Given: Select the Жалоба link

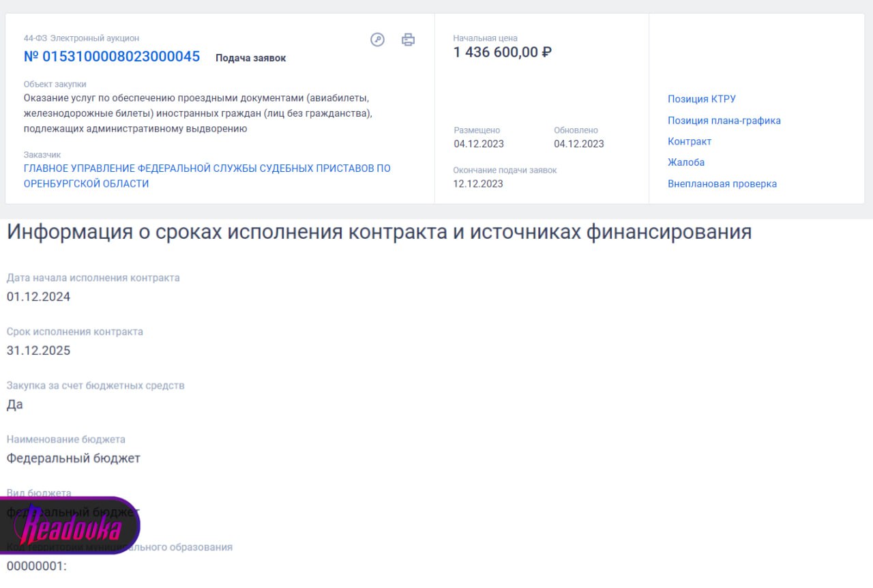Looking at the screenshot, I should pyautogui.click(x=685, y=162).
